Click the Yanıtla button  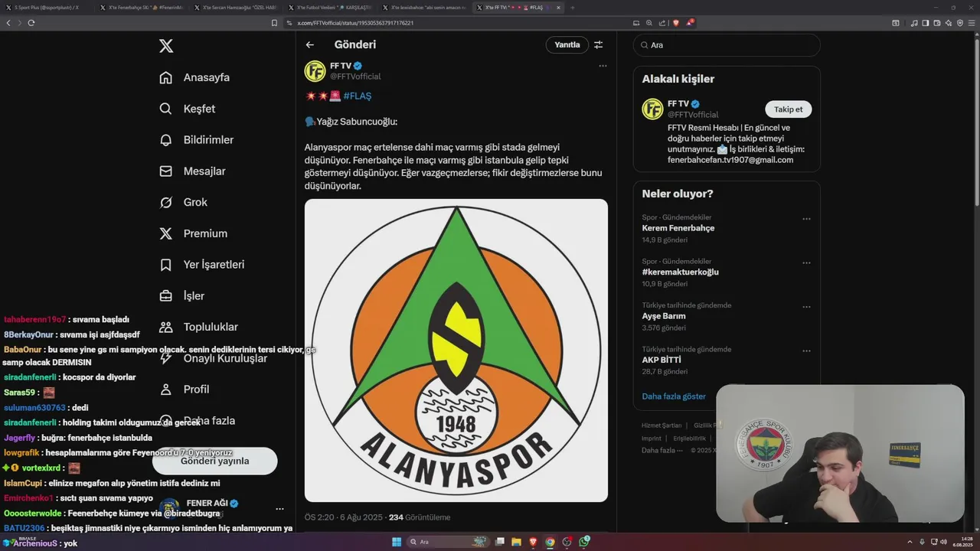click(567, 44)
